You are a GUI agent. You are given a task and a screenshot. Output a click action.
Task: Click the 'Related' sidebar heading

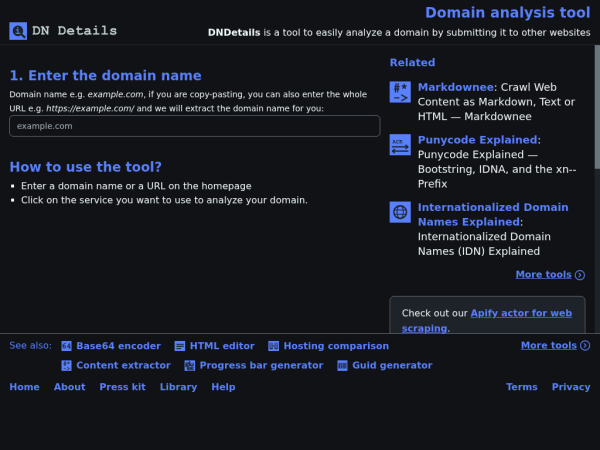click(x=412, y=62)
